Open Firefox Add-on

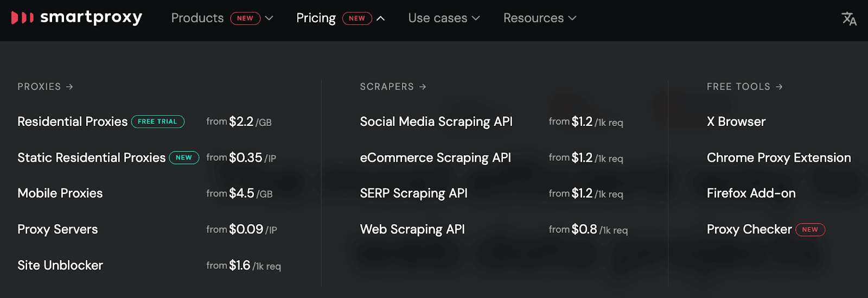[x=751, y=193]
